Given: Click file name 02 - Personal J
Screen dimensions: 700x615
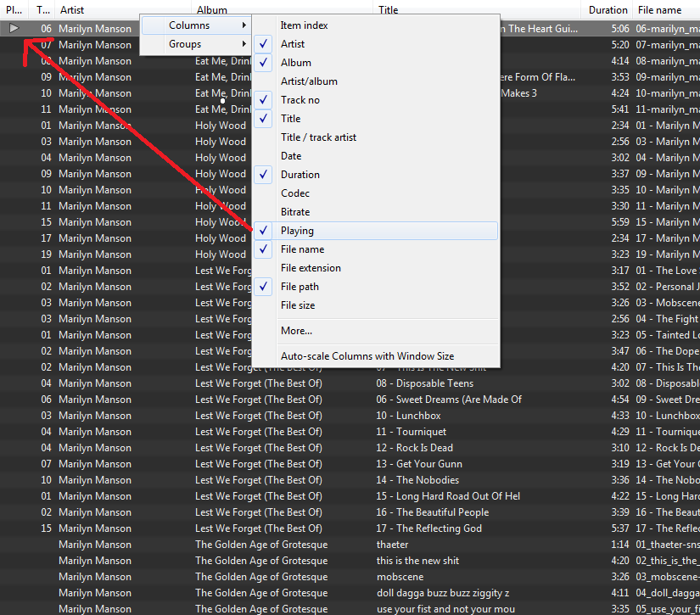Looking at the screenshot, I should (x=668, y=287).
